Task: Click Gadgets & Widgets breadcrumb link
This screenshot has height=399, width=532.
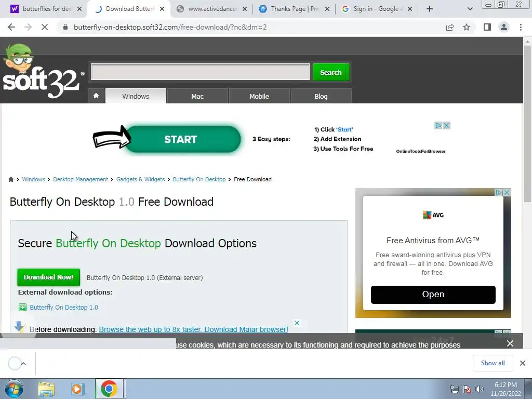Action: click(140, 179)
